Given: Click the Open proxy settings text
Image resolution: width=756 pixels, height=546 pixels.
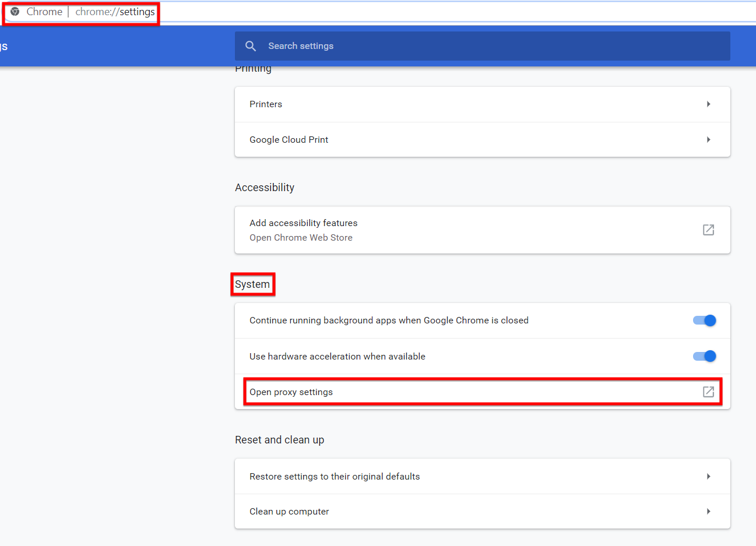Looking at the screenshot, I should click(291, 392).
